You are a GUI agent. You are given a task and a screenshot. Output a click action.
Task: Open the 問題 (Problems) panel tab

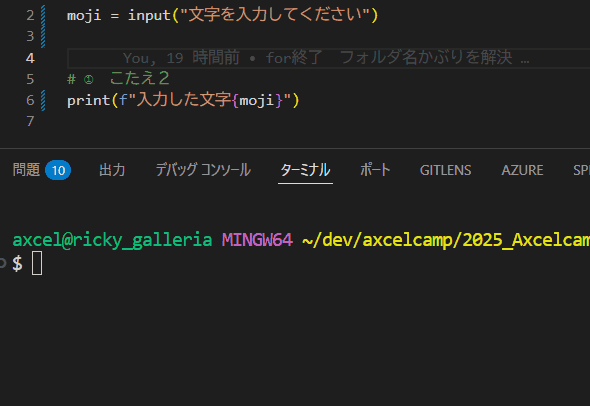(x=26, y=170)
